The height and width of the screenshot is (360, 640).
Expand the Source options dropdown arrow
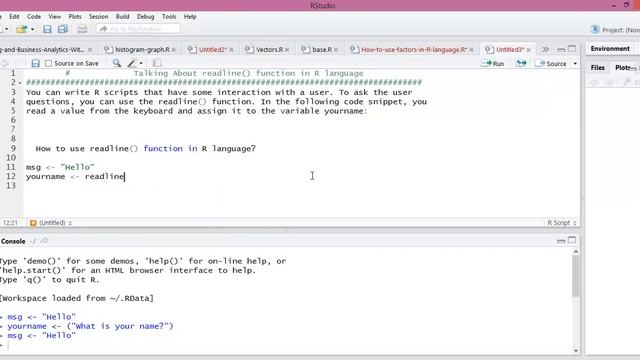(x=575, y=64)
